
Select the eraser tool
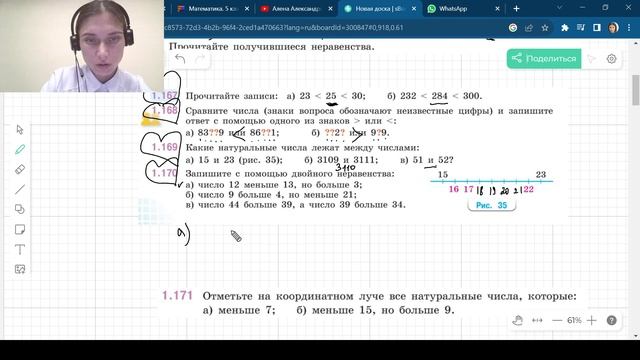[x=20, y=169]
